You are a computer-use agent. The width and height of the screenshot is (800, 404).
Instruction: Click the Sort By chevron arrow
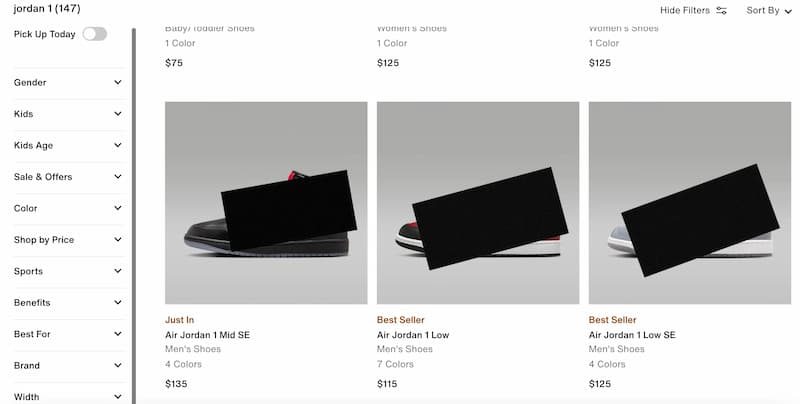788,11
